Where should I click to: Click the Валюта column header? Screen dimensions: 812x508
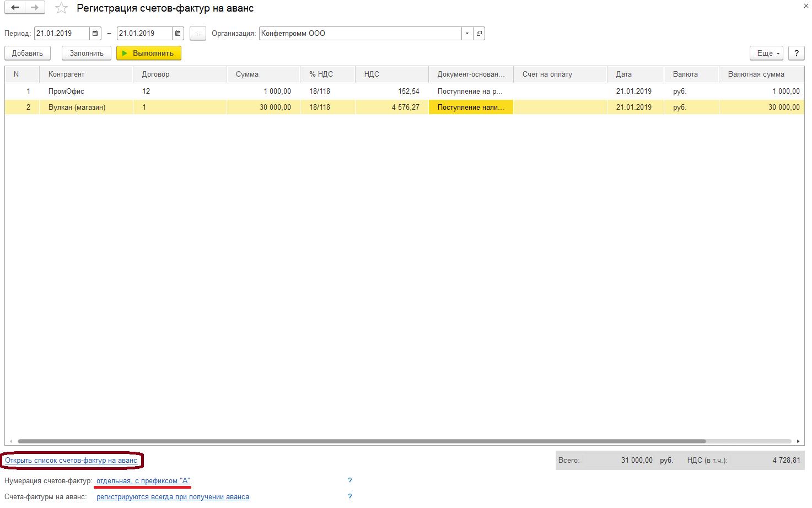[x=691, y=74]
